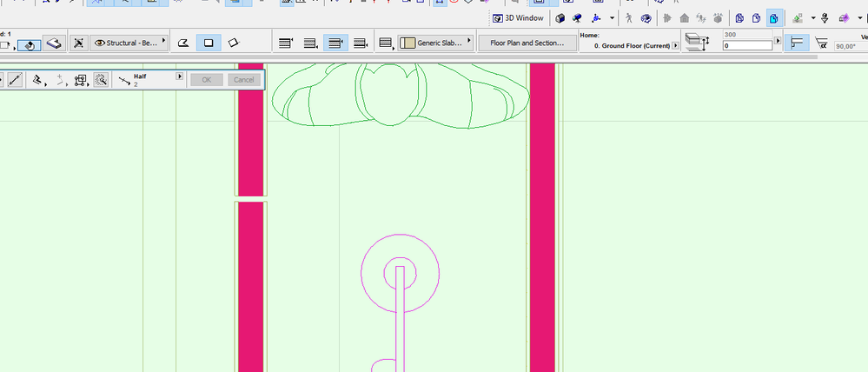Click the slab thickness icon

[696, 42]
